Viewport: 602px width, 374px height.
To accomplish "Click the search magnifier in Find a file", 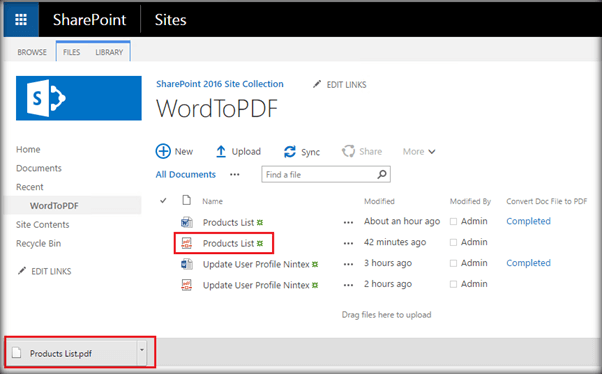I will pos(382,174).
